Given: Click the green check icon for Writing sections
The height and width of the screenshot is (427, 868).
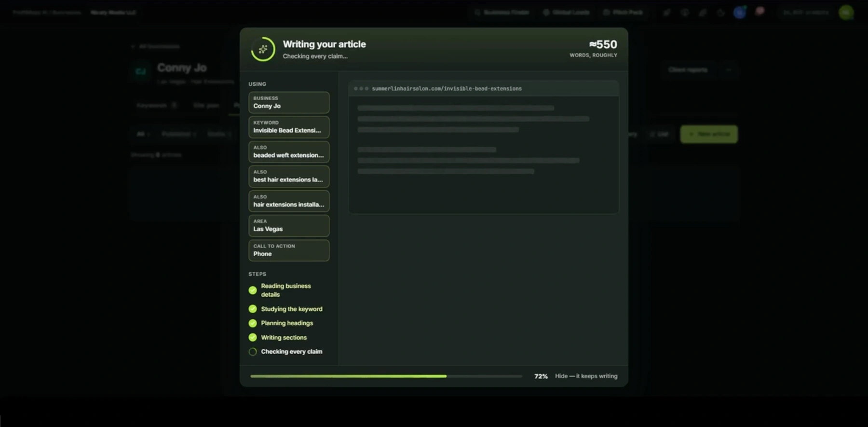Looking at the screenshot, I should (253, 337).
